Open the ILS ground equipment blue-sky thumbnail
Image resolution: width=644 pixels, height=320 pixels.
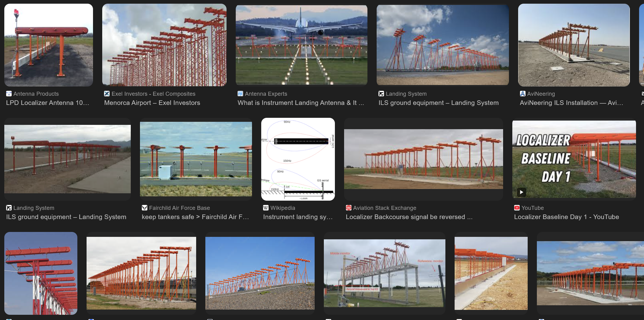[443, 45]
